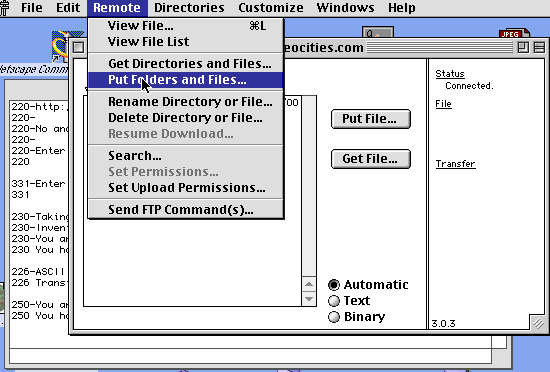
Task: Choose Set Upload Permissions...
Action: pyautogui.click(x=186, y=188)
